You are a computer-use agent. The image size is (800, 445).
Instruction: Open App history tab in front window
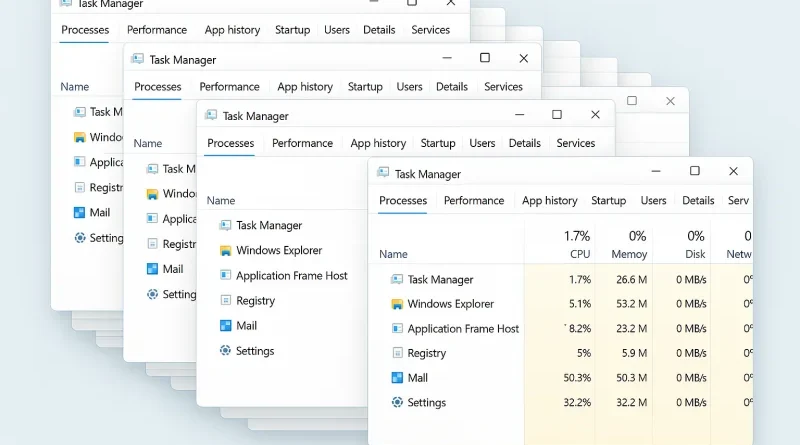pos(549,201)
